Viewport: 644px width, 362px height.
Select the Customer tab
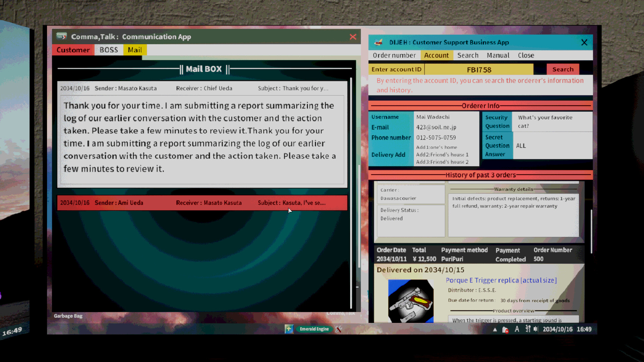[x=73, y=50]
